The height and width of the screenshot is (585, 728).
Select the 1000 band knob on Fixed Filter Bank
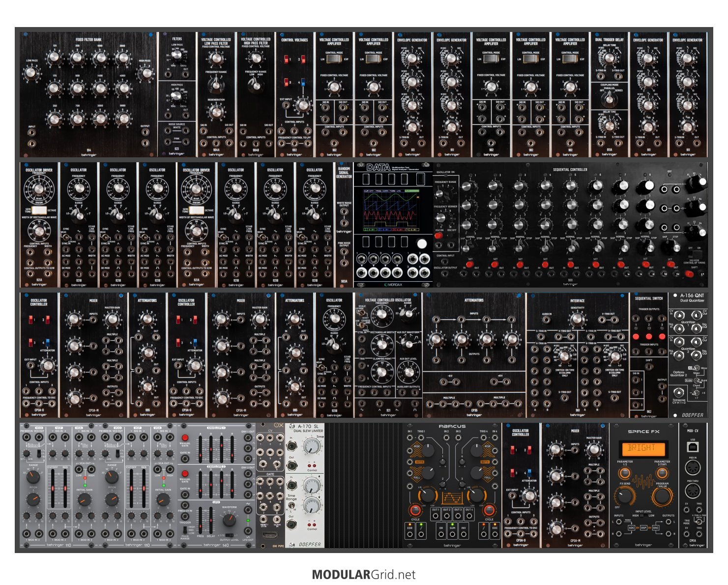tap(100, 58)
